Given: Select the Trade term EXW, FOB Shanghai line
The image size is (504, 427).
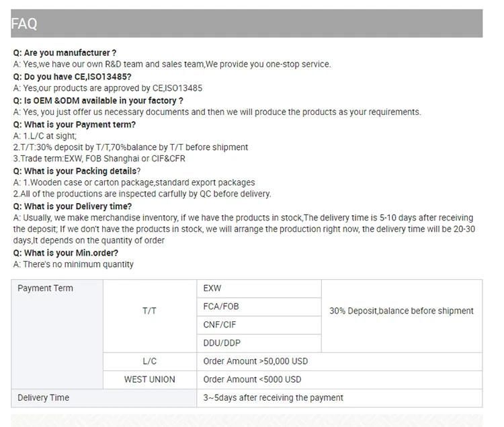Looking at the screenshot, I should point(99,159).
